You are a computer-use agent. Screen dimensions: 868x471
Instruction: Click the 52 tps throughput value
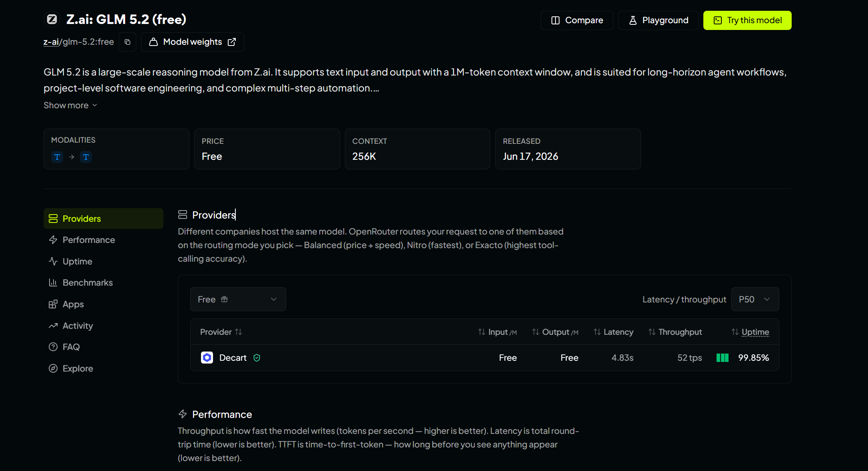[x=690, y=358]
